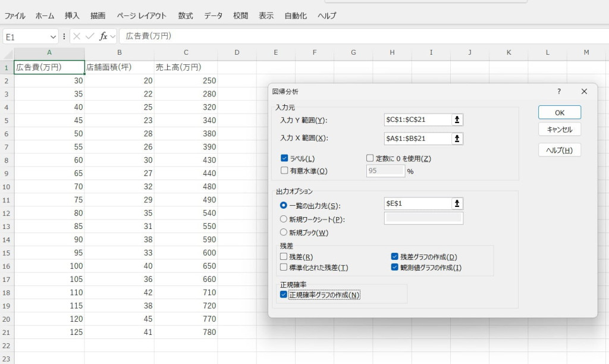Click the range picker icon for 一覧の出力先
Image resolution: width=609 pixels, height=364 pixels.
(457, 203)
